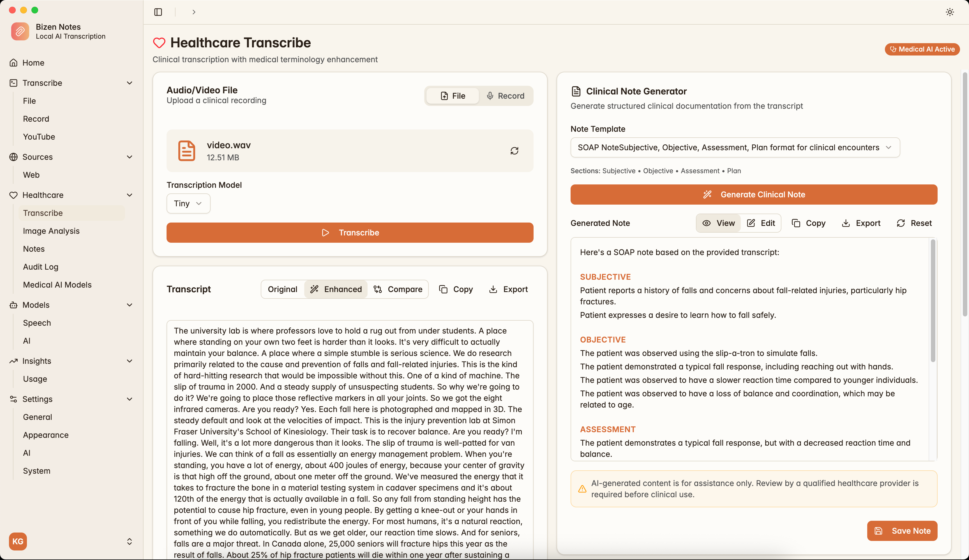This screenshot has height=560, width=969.
Task: Open the Medical AI Models page
Action: [x=57, y=285]
